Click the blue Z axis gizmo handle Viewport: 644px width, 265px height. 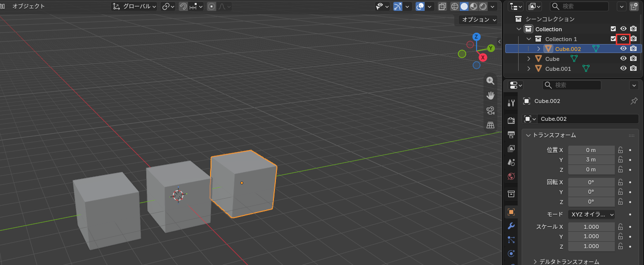(x=476, y=37)
